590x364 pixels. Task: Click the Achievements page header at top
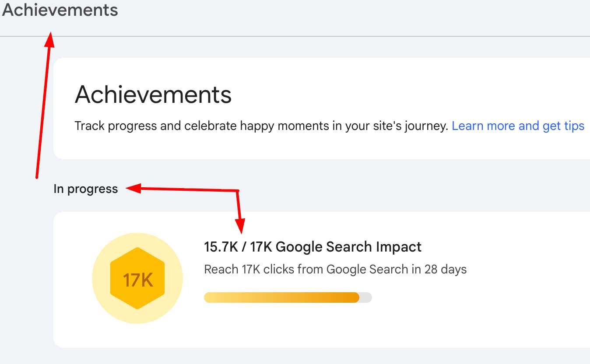click(60, 10)
